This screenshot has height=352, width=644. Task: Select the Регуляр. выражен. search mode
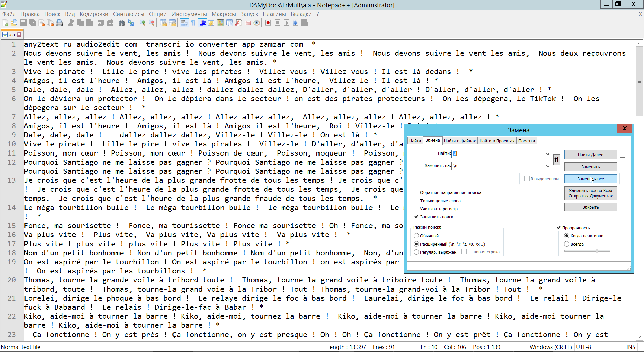[416, 252]
